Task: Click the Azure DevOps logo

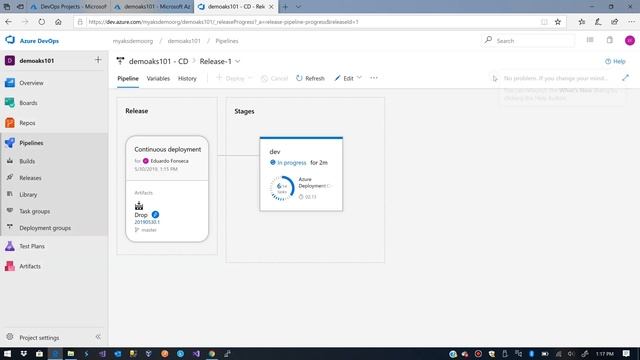Action: click(10, 40)
